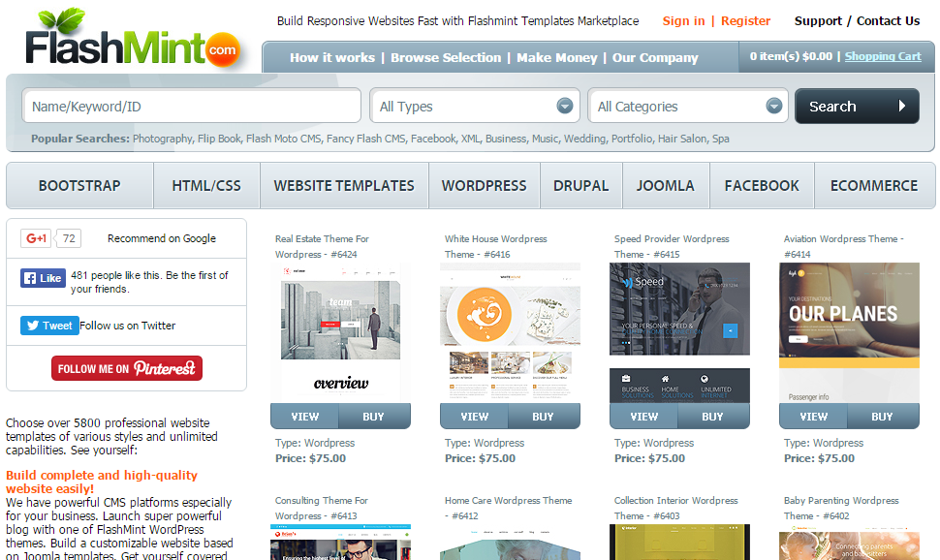Click the Facebook Like button
The image size is (940, 560).
tap(43, 278)
